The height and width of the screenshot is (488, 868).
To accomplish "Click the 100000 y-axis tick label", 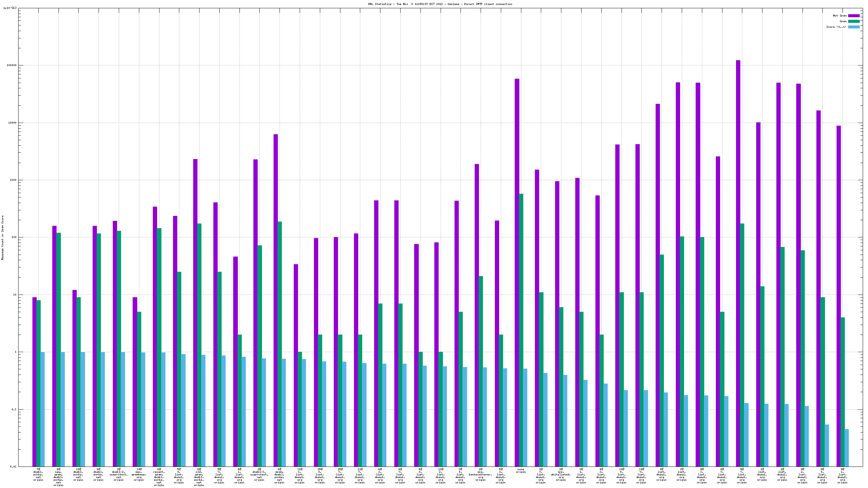I will (x=11, y=65).
